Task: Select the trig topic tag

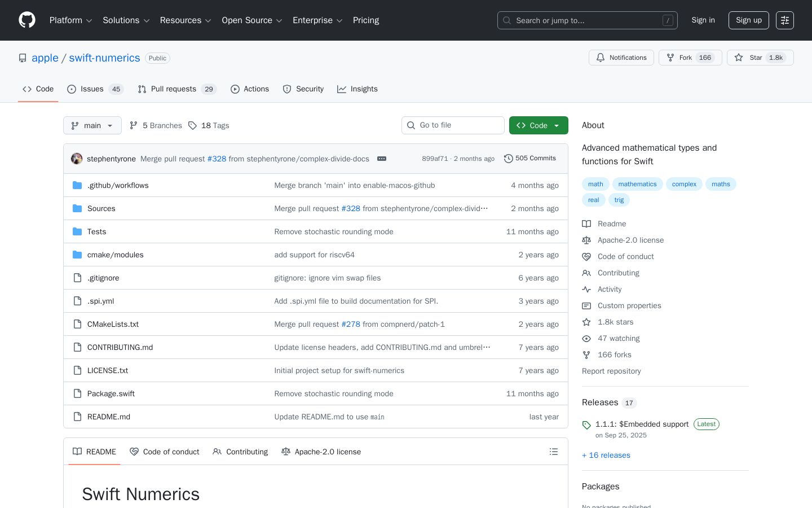Action: pyautogui.click(x=619, y=200)
